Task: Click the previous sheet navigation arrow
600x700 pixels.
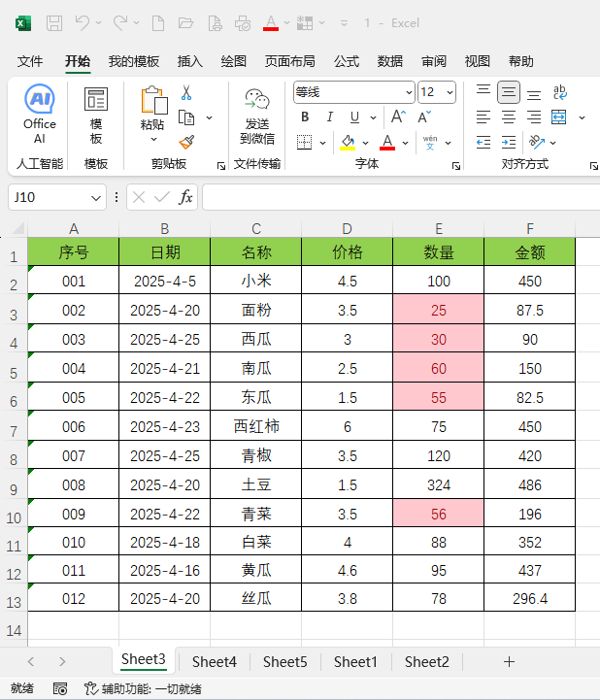Action: pyautogui.click(x=31, y=661)
